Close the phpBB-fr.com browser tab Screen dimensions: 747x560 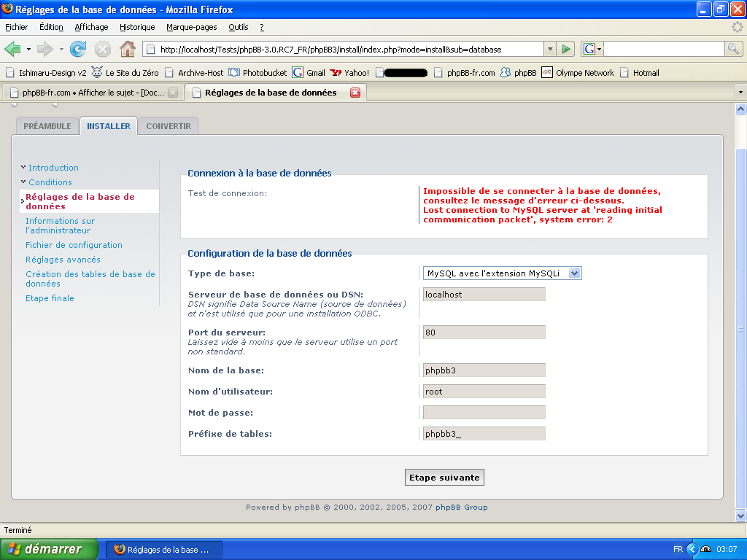[x=174, y=93]
